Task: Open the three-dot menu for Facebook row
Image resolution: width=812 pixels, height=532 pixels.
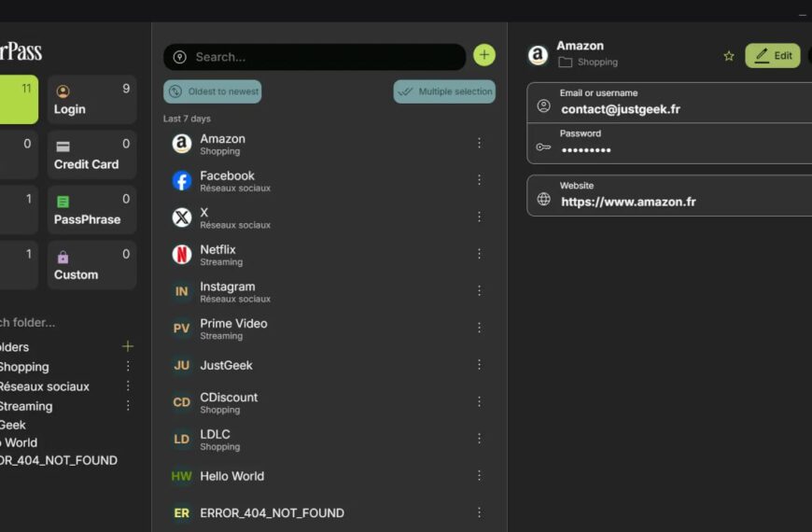Action: 479,180
